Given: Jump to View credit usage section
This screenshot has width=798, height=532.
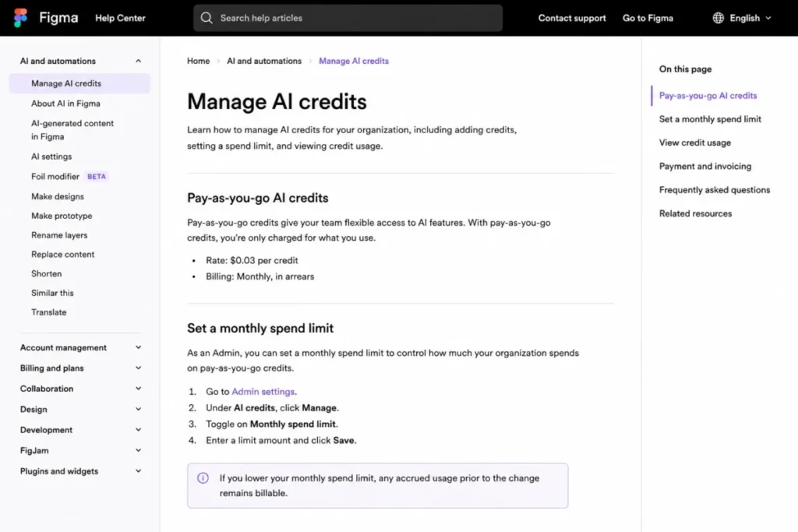Looking at the screenshot, I should 694,143.
